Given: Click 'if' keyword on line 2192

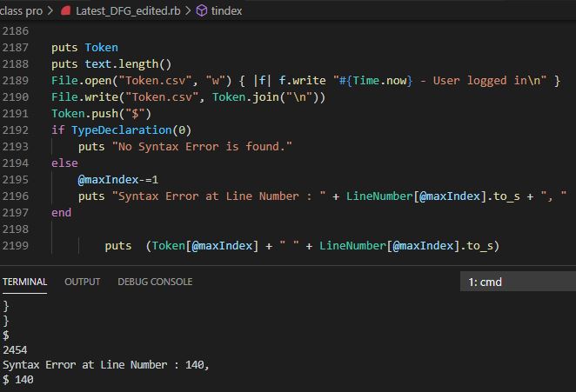Looking at the screenshot, I should [58, 130].
